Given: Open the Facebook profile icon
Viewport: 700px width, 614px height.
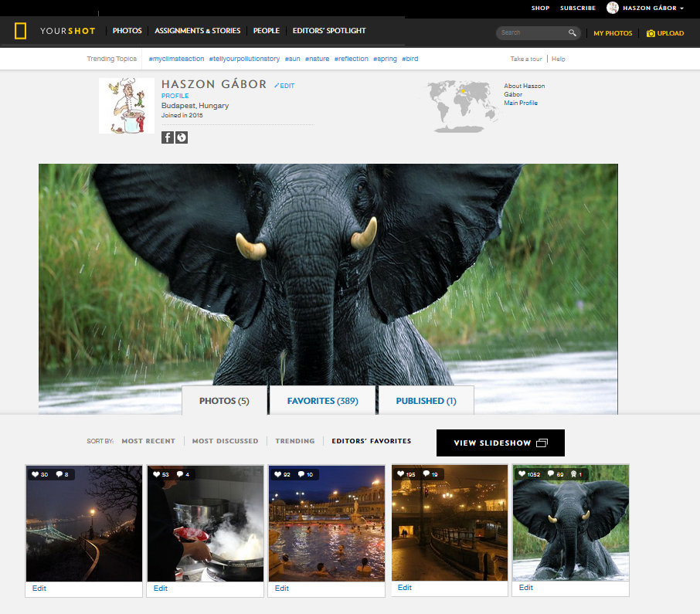Looking at the screenshot, I should [168, 137].
